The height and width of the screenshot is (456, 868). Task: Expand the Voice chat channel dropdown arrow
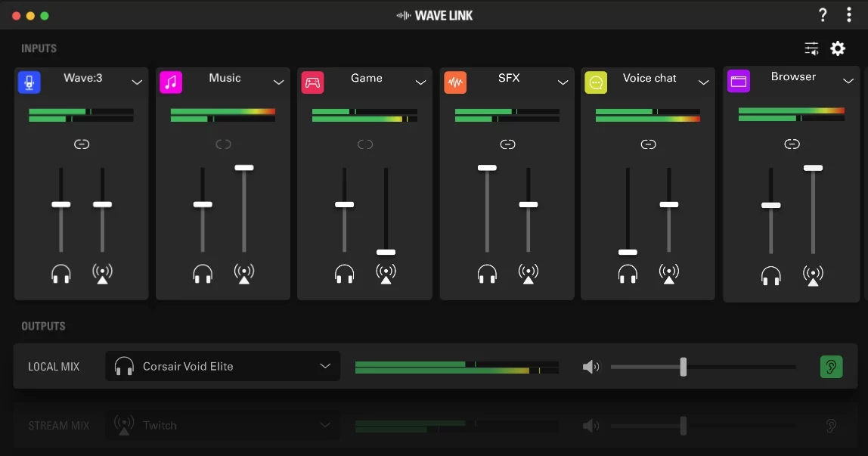[x=704, y=82]
